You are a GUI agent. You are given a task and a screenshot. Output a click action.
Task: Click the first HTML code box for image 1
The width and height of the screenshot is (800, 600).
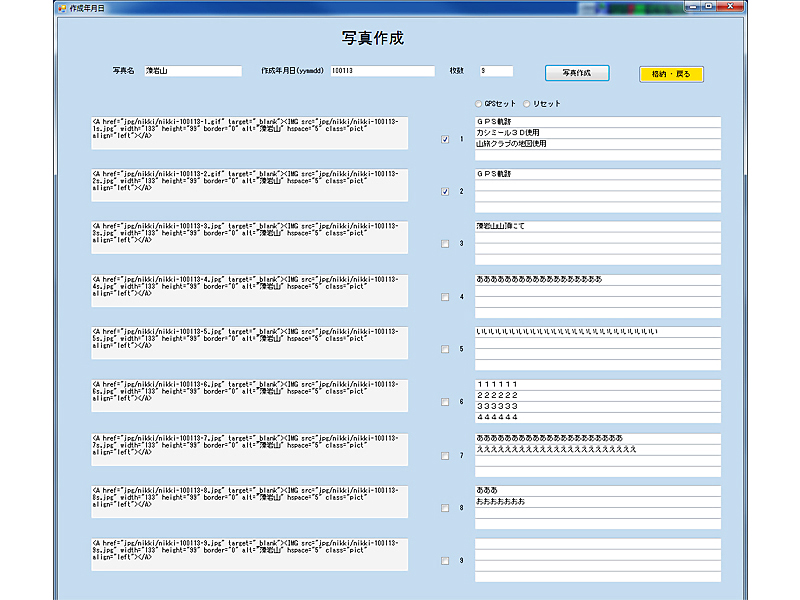249,133
